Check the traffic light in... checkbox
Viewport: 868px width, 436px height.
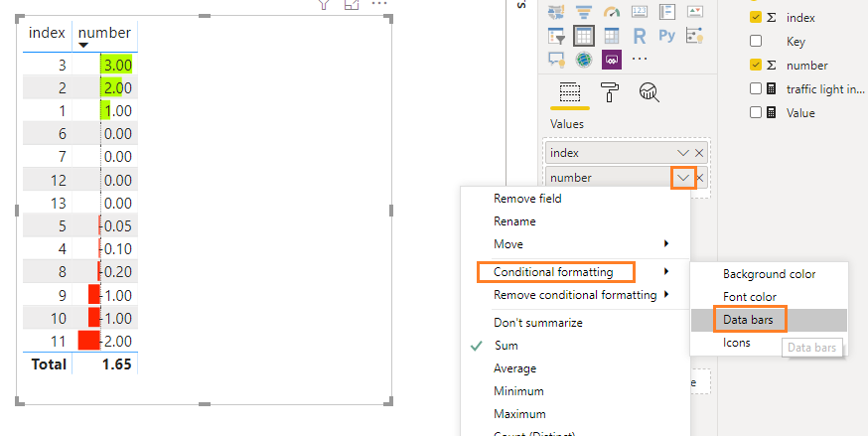click(x=756, y=89)
